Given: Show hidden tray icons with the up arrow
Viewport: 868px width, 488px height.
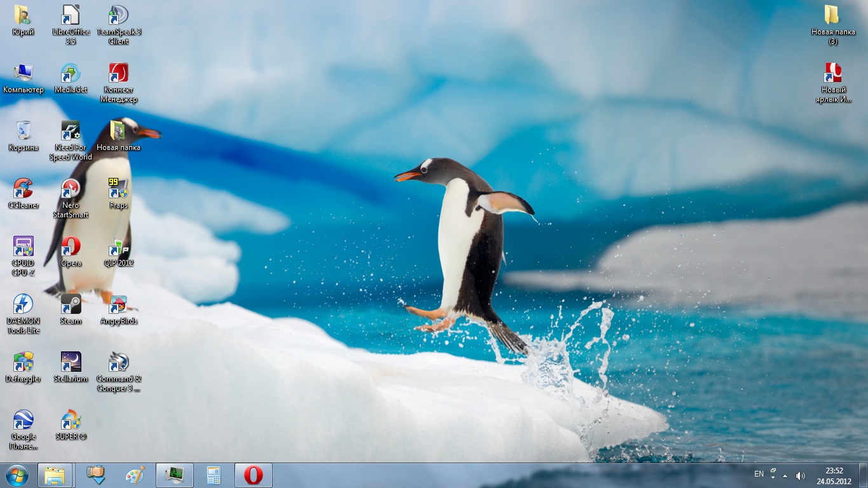Looking at the screenshot, I should [x=785, y=476].
